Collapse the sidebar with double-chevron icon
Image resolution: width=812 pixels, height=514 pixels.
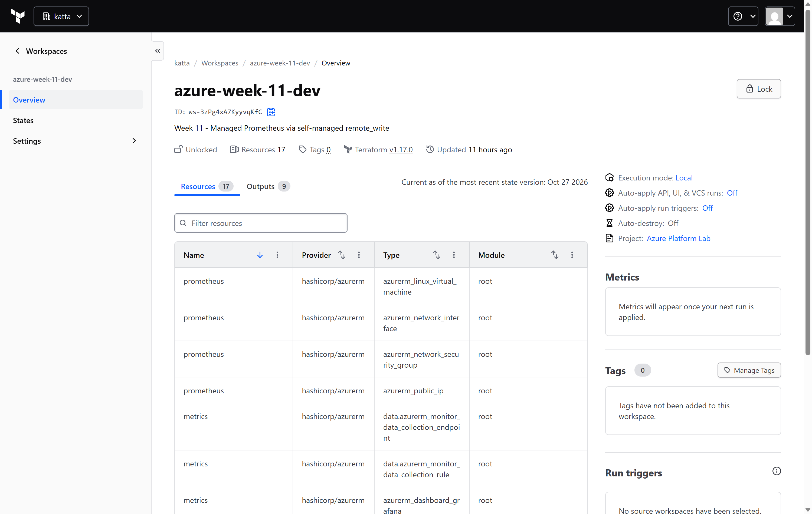(x=158, y=51)
